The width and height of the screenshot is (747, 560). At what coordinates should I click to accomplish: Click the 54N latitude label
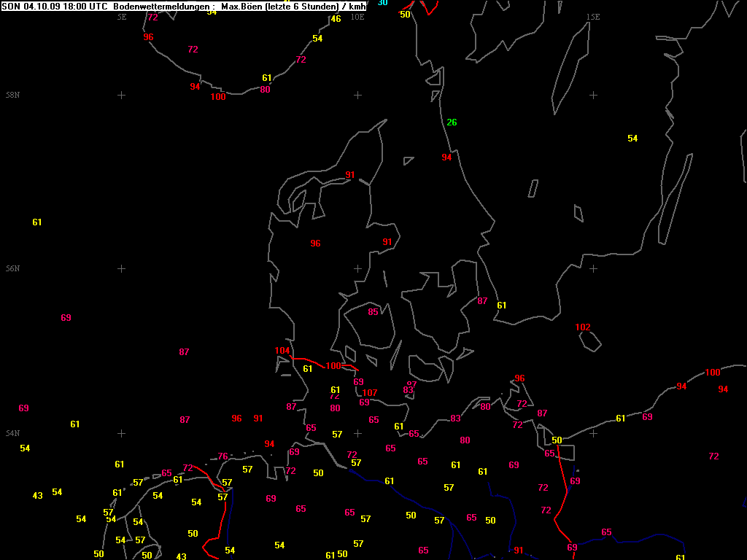point(12,434)
